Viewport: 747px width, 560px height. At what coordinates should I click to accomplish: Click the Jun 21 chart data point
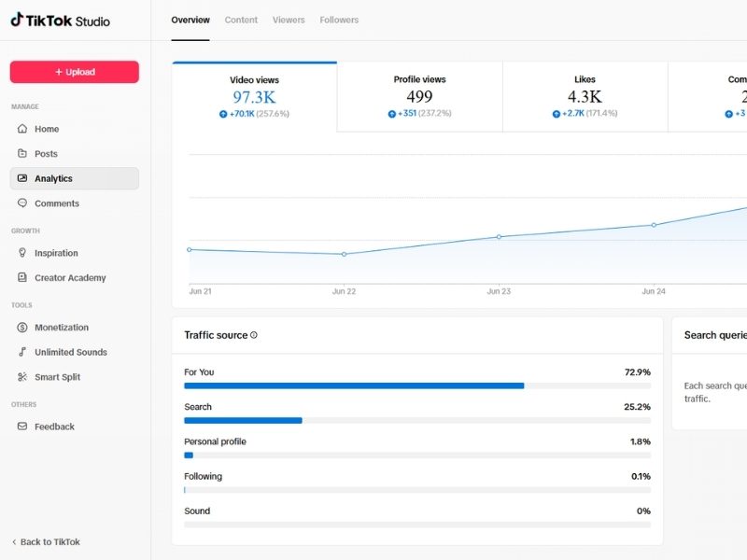(x=190, y=249)
